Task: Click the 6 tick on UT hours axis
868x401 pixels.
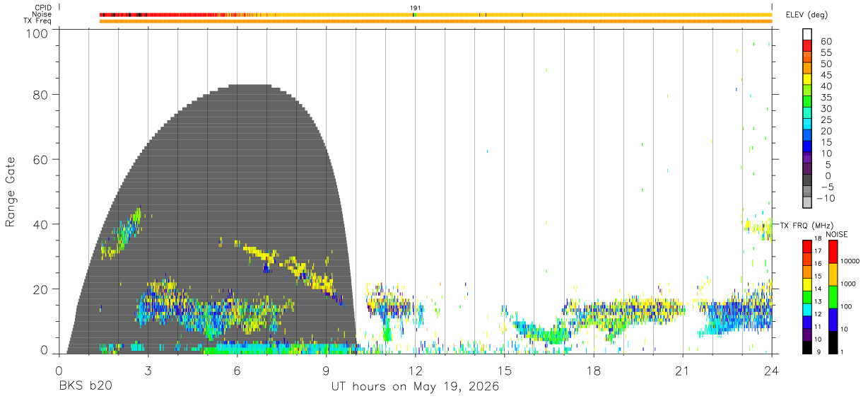Action: click(237, 370)
